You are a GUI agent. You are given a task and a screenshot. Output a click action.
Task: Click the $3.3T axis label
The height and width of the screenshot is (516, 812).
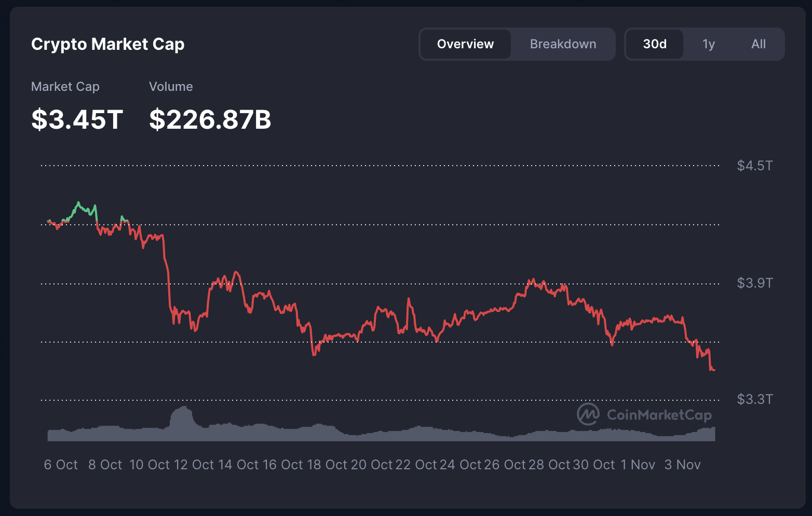pos(754,399)
